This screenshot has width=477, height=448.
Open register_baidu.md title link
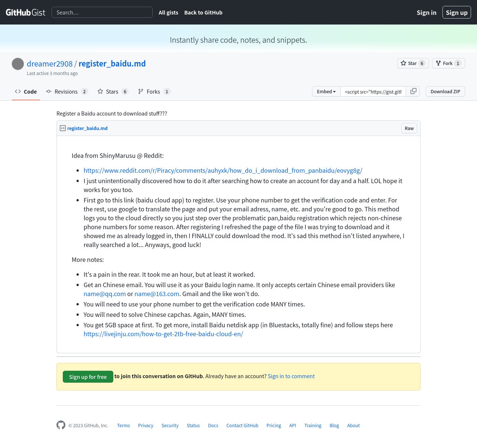(x=112, y=64)
